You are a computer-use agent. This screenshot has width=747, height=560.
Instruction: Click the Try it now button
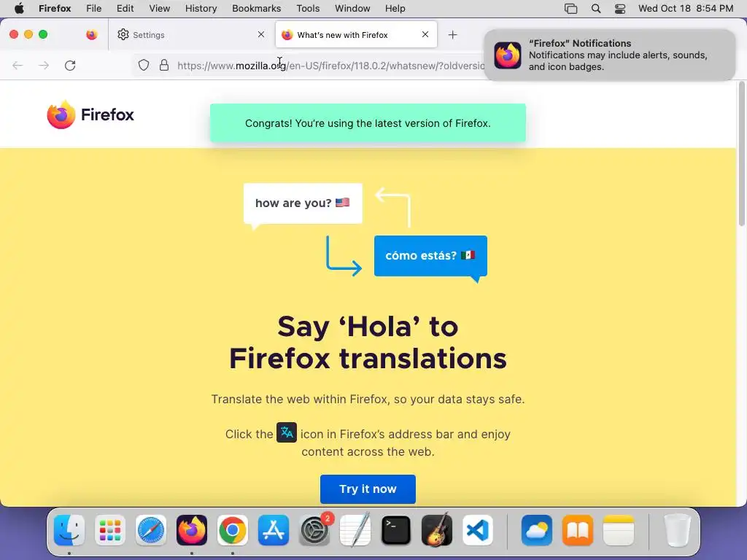click(x=368, y=489)
